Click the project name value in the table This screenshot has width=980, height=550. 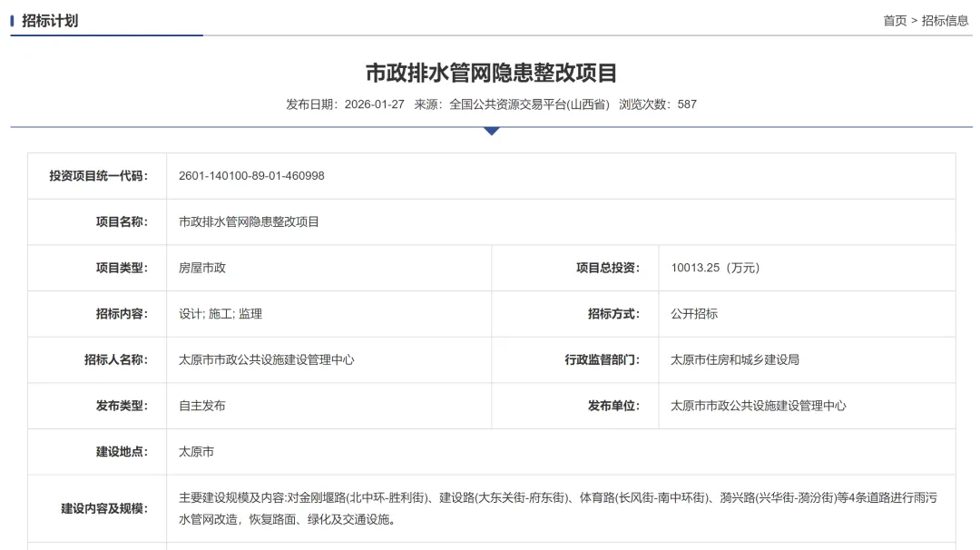tap(249, 221)
